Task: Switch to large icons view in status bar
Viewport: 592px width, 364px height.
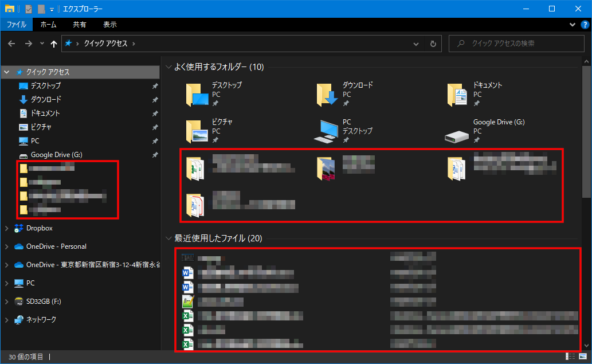Action: [582, 357]
